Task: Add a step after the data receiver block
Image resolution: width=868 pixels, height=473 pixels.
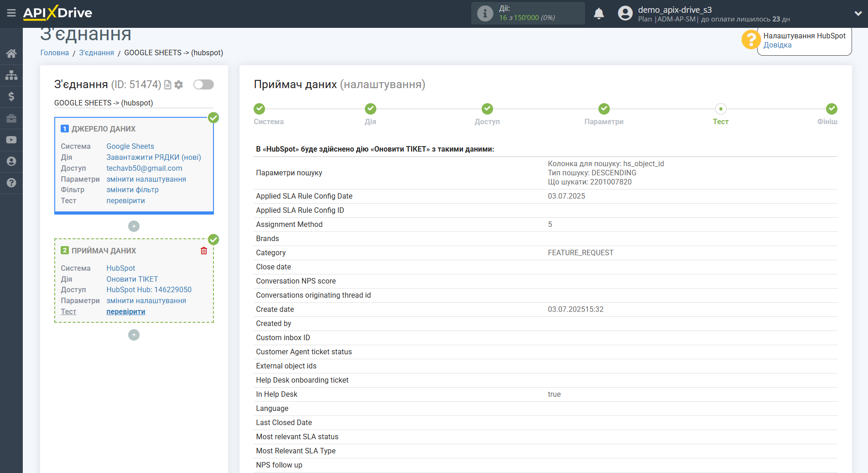Action: tap(134, 335)
